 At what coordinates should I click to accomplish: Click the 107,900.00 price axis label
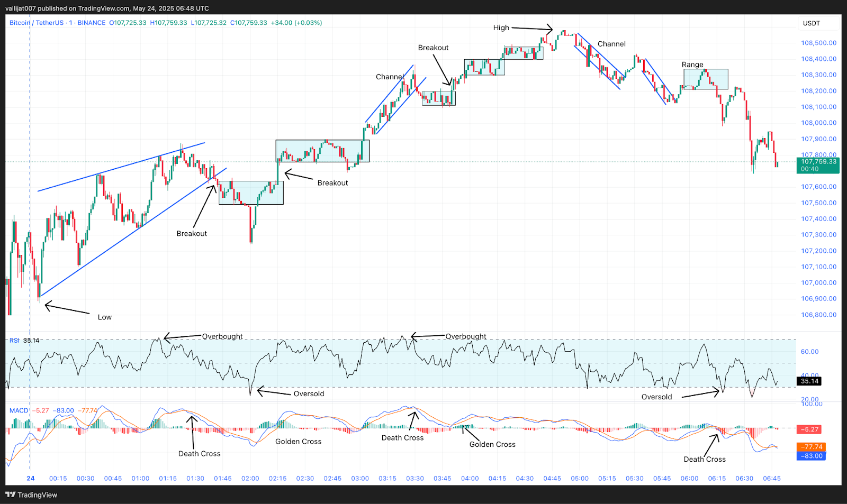818,139
